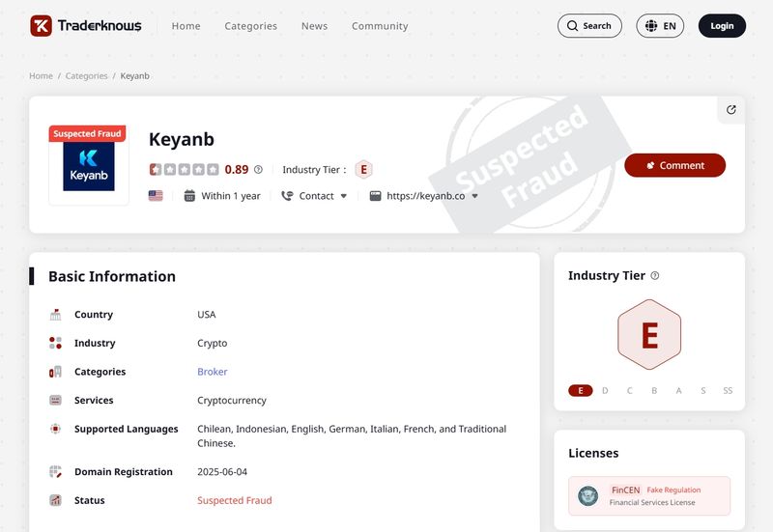This screenshot has height=532, width=773.
Task: Open the https://keyanb.co link
Action: click(426, 196)
